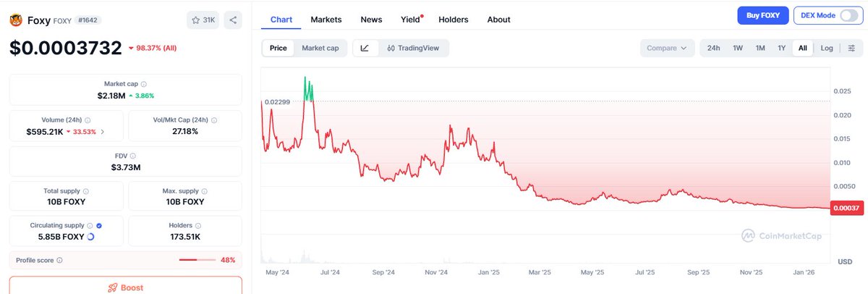The width and height of the screenshot is (868, 294).
Task: Click the 27.18% Vol/Mkt Cap value
Action: pos(185,132)
